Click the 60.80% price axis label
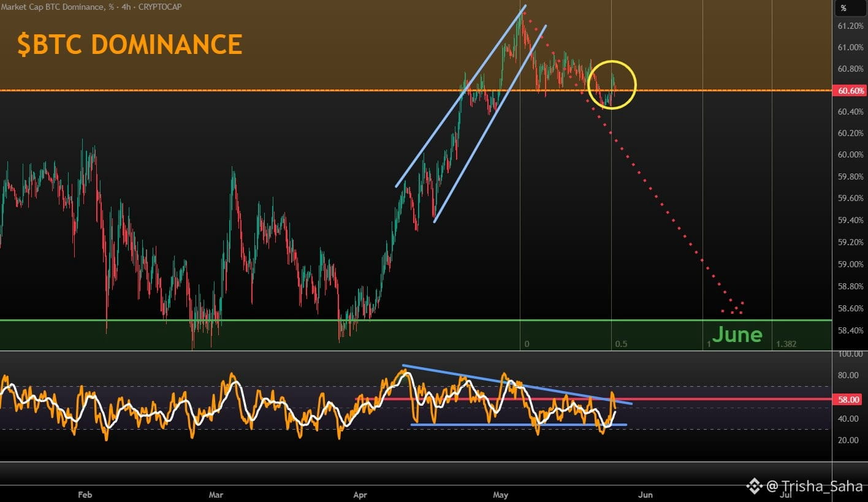Screen dimensions: 868x502 point(850,69)
